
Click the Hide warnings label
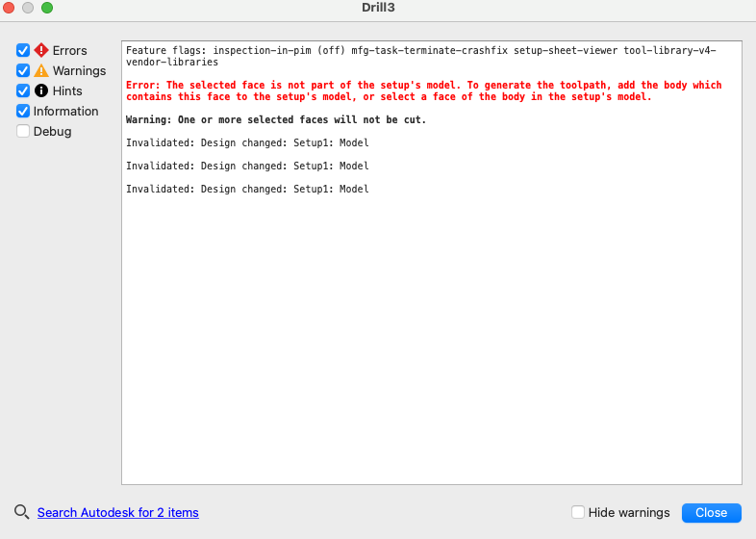pyautogui.click(x=629, y=512)
